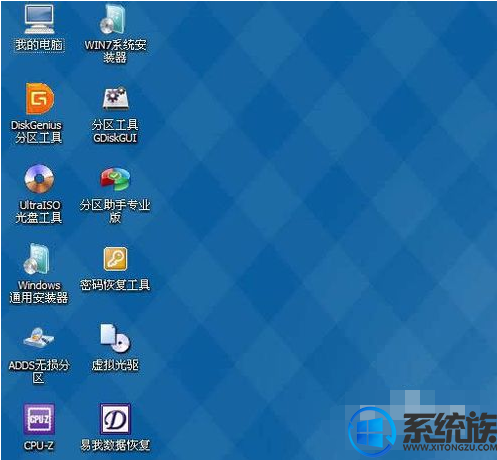Click the GDiskGUI label text
This screenshot has width=497, height=460.
[x=115, y=138]
